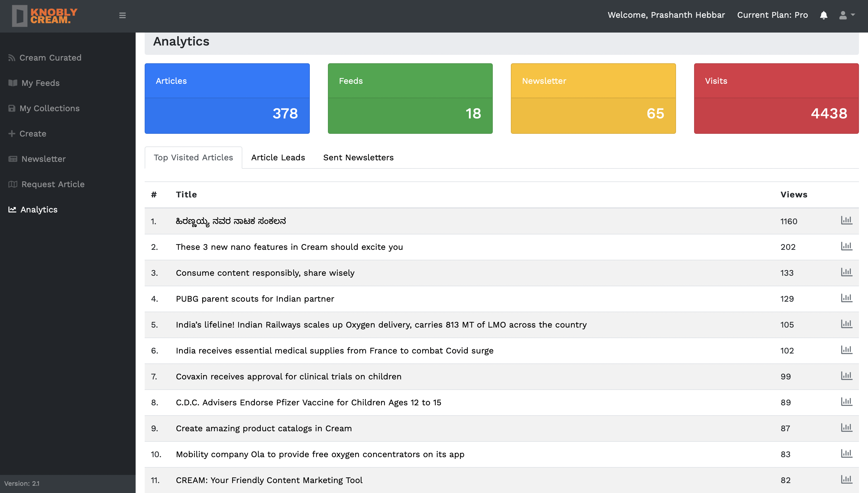
Task: Open the Sent Newsletters tab
Action: pos(358,157)
